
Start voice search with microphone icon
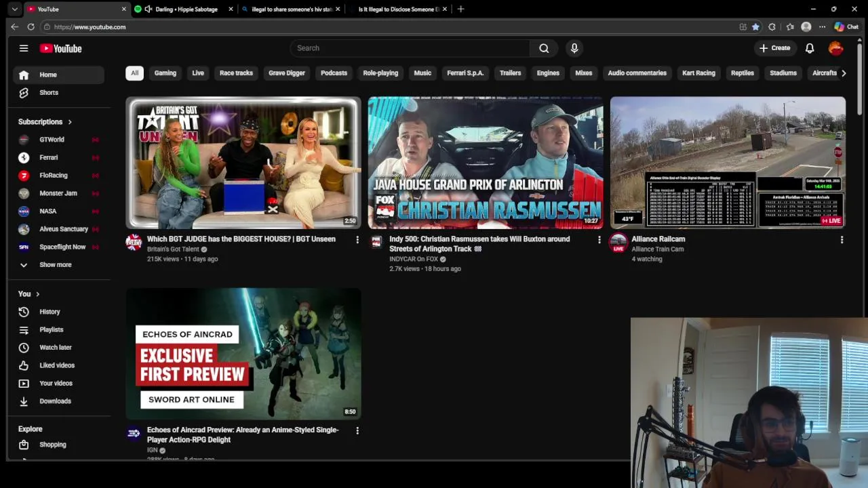coord(574,48)
